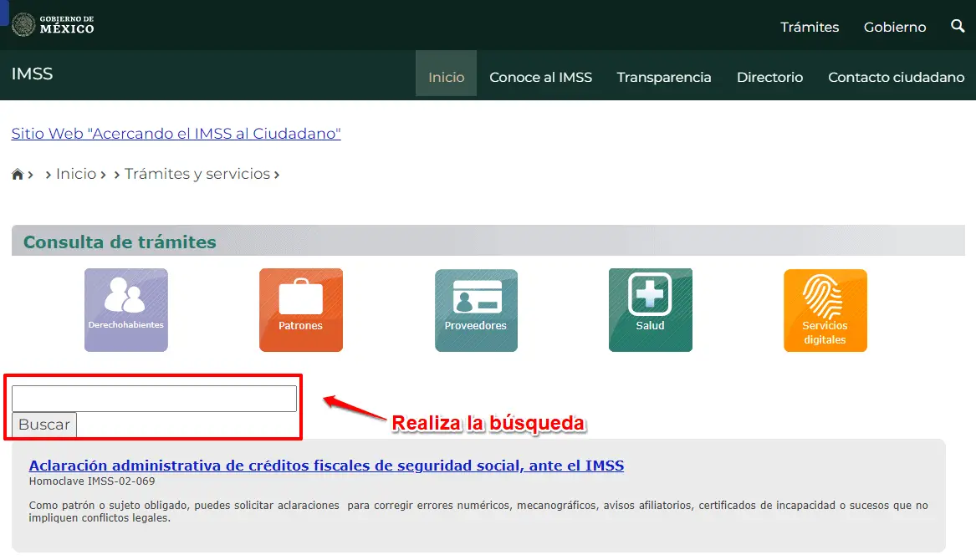Viewport: 976px width, 560px height.
Task: Click the description starting "Como patrón o sujeto obligado"
Action: tap(478, 512)
